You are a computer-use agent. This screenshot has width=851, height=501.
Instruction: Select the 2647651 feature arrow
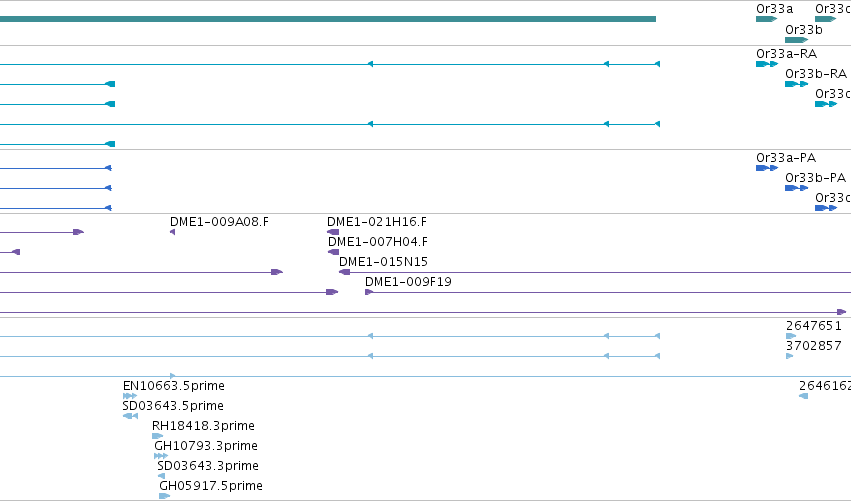791,336
